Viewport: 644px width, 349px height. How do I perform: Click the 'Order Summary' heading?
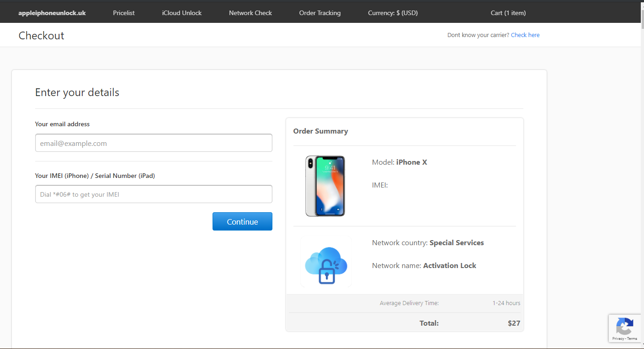(320, 131)
